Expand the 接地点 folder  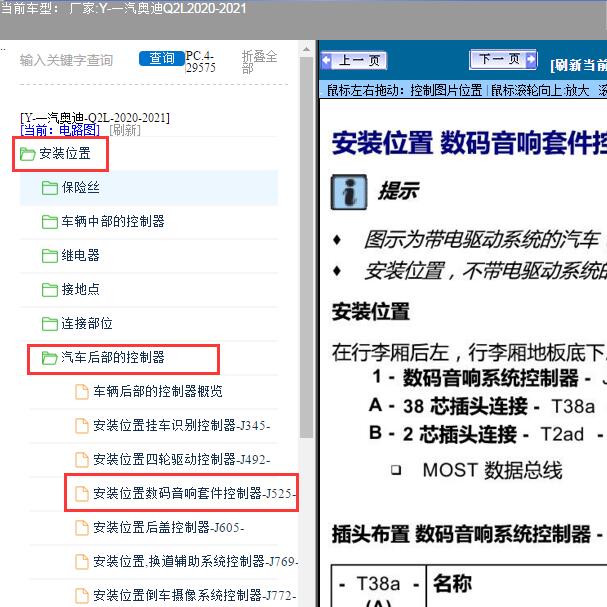pyautogui.click(x=81, y=290)
